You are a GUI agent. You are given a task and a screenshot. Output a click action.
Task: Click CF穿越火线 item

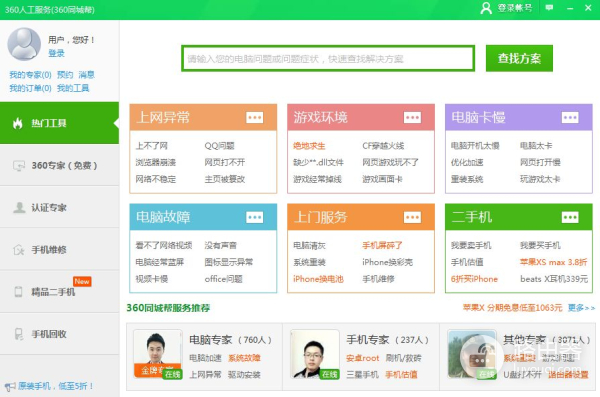coord(383,146)
